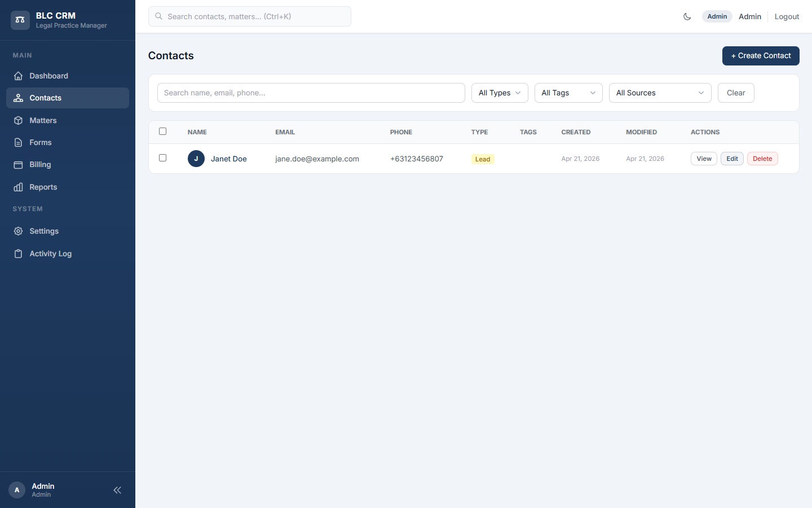Click the Settings gear icon in sidebar
812x508 pixels.
(x=18, y=231)
